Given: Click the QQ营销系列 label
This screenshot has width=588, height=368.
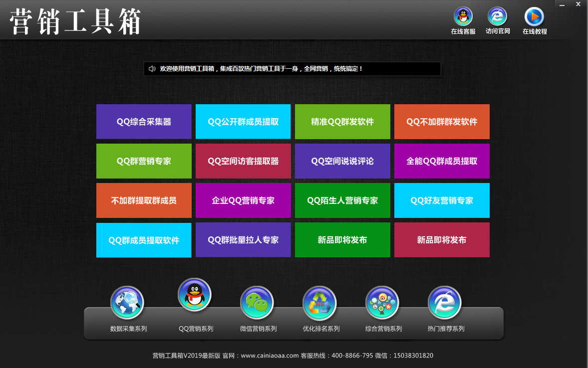Looking at the screenshot, I should [x=196, y=329].
